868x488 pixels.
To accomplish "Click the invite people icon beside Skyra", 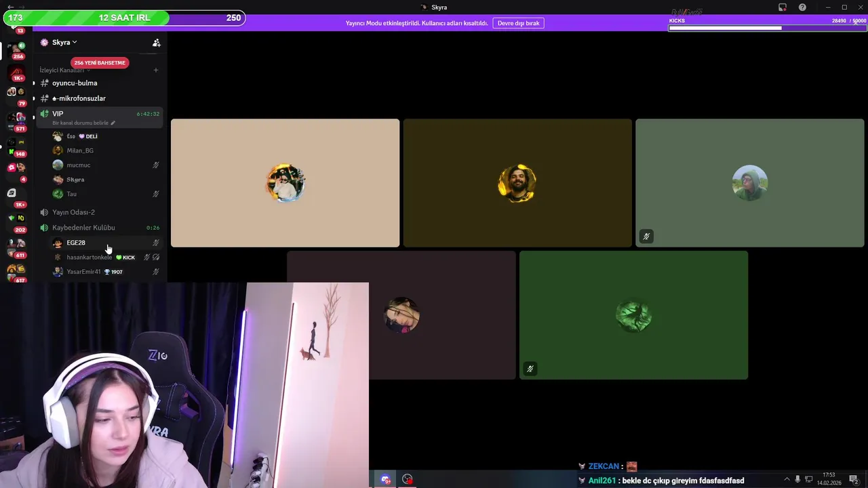I will pos(157,43).
